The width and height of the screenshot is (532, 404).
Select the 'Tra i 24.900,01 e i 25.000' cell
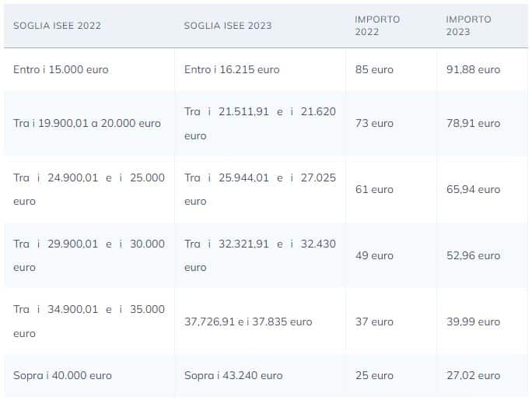[x=89, y=189]
